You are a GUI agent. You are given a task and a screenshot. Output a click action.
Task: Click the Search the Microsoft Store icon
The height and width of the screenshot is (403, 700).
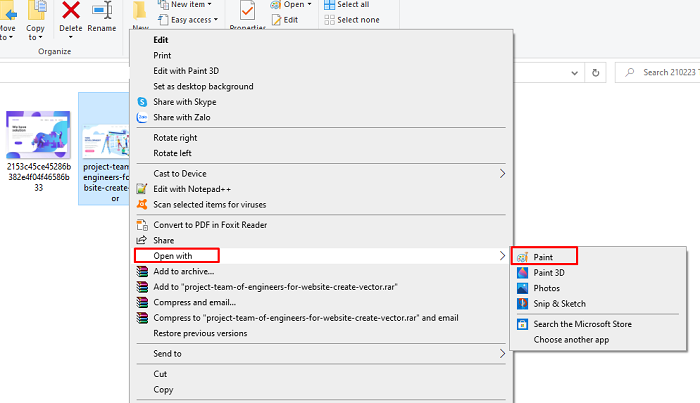(x=522, y=324)
